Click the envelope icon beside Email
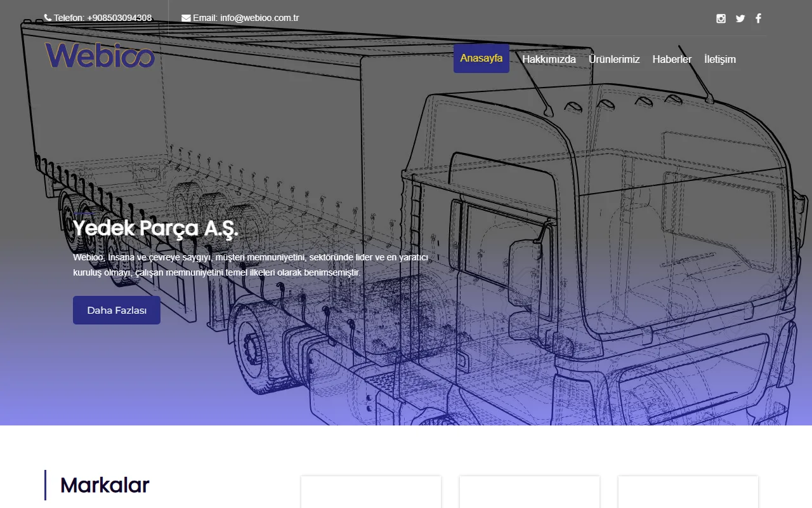This screenshot has height=508, width=812. point(186,18)
